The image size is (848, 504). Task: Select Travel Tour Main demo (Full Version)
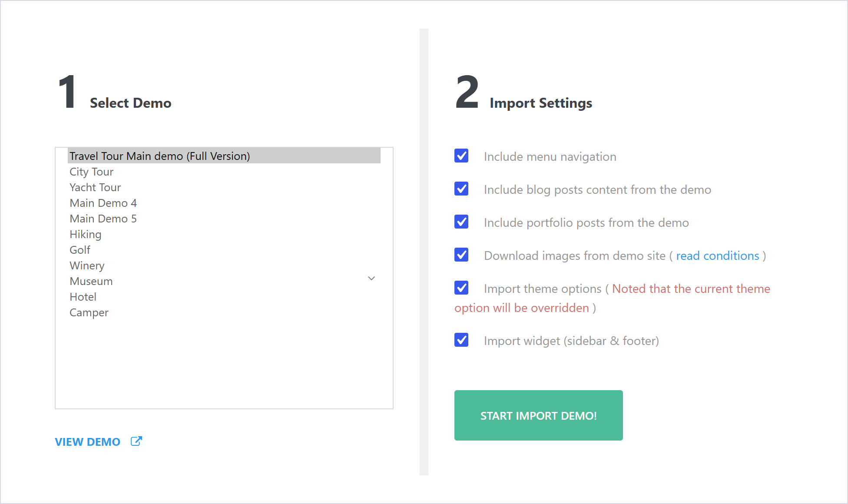224,156
